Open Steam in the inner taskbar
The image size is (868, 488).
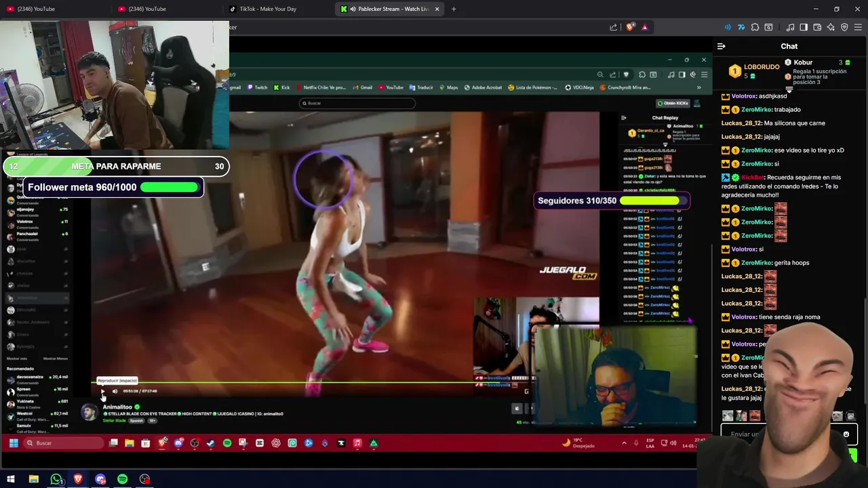[211, 443]
